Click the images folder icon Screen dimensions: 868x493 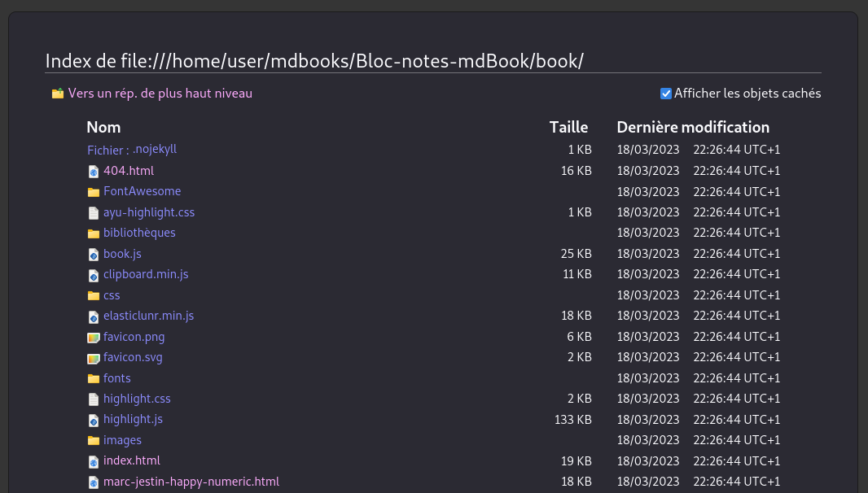click(x=94, y=441)
